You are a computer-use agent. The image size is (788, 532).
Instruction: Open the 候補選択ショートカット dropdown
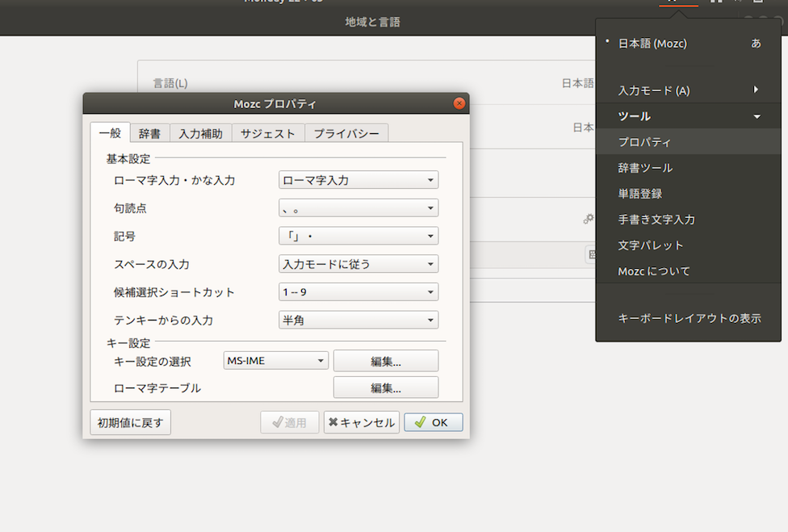pyautogui.click(x=358, y=292)
